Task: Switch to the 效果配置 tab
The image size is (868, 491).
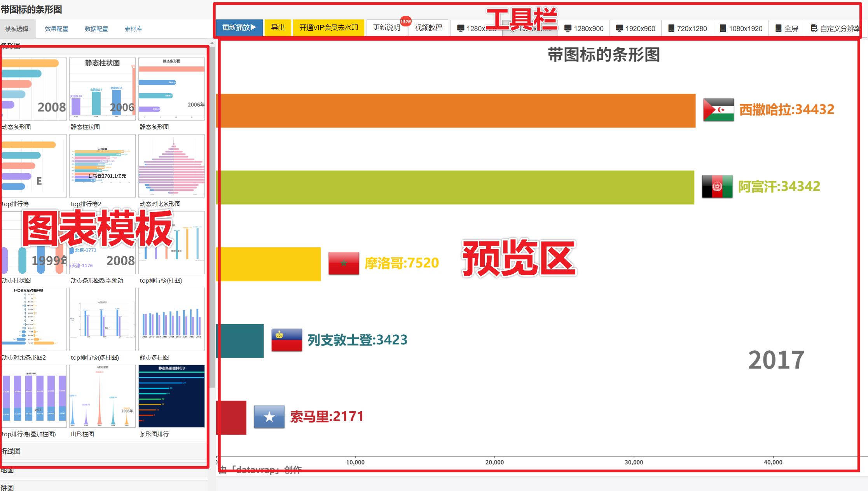Action: (x=56, y=29)
